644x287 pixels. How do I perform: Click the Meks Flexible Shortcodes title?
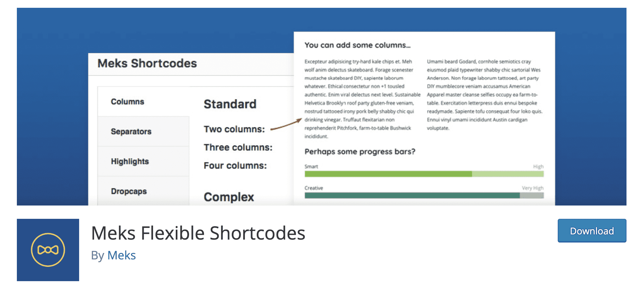(x=198, y=233)
